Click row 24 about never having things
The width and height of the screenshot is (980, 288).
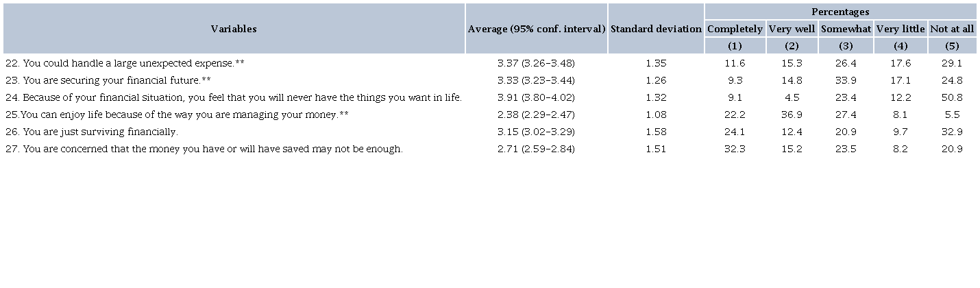233,97
